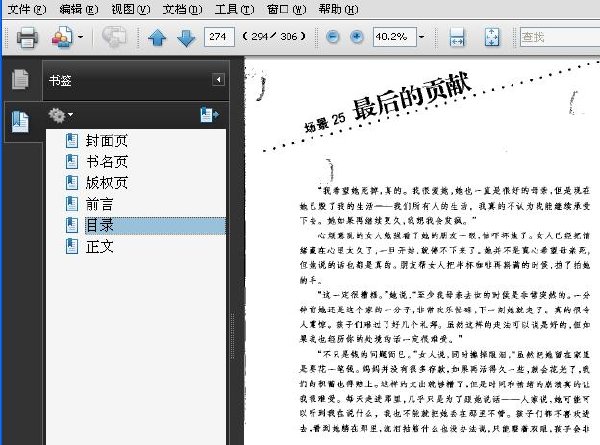Click the bookmark icon beside 书名页
The width and height of the screenshot is (600, 445).
click(x=72, y=161)
